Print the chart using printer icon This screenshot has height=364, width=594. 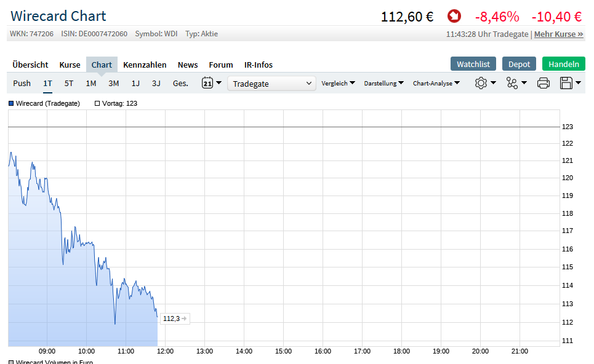pos(544,83)
